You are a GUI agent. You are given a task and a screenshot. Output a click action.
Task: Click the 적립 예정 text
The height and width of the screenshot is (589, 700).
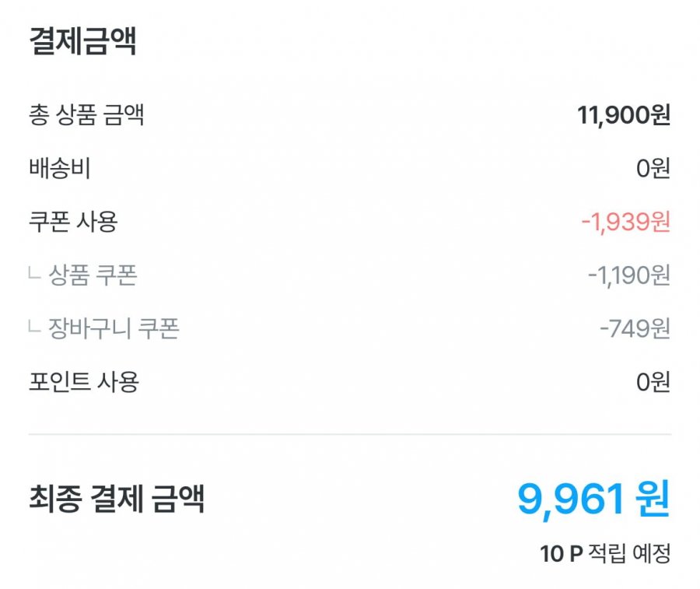click(631, 554)
